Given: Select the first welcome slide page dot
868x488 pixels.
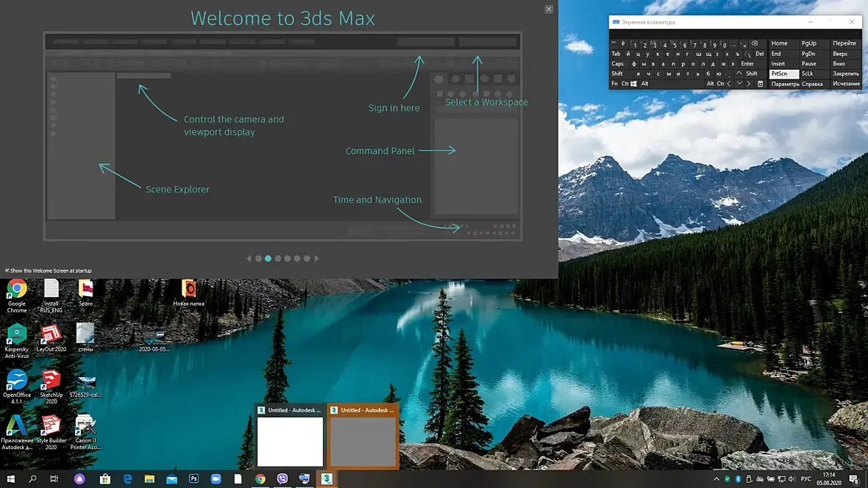Looking at the screenshot, I should 258,259.
